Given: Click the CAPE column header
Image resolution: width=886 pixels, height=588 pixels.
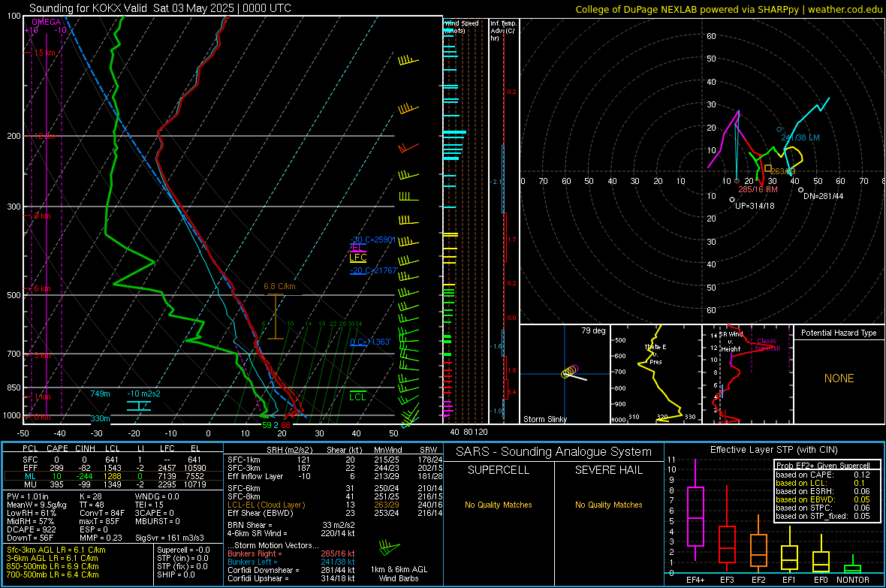Looking at the screenshot, I should pos(57,448).
